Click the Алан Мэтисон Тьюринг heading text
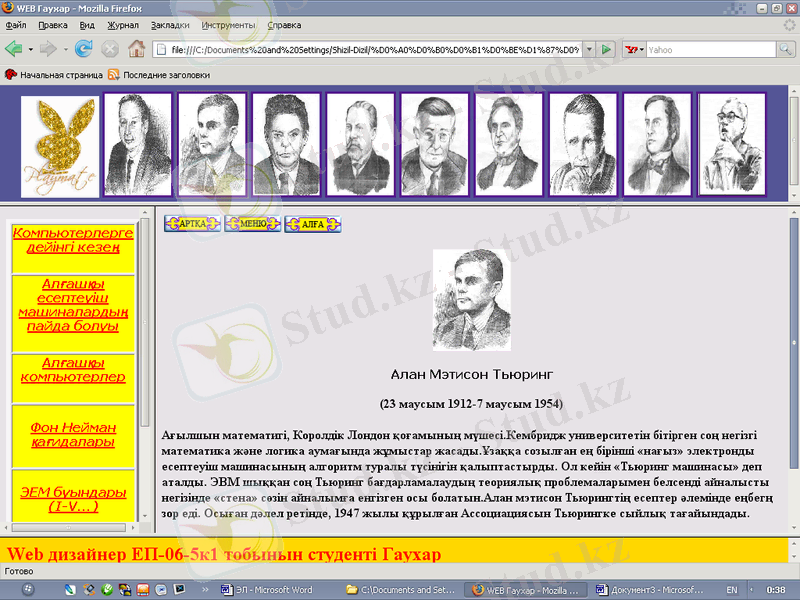Image resolution: width=800 pixels, height=600 pixels. [472, 374]
